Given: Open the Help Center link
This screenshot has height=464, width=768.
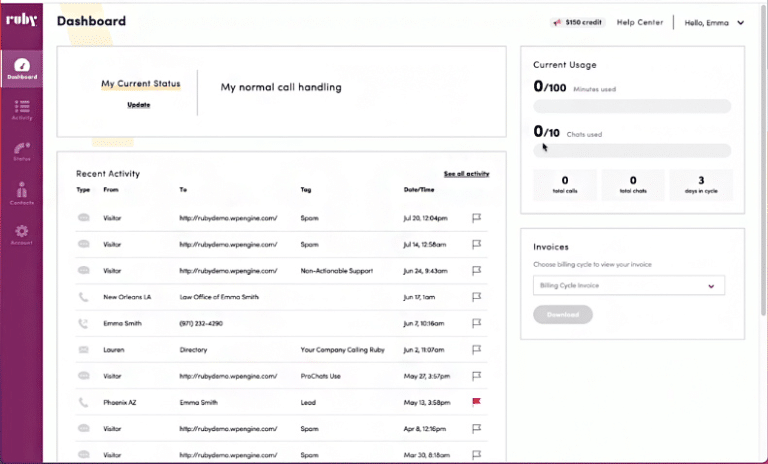Looking at the screenshot, I should click(x=640, y=23).
